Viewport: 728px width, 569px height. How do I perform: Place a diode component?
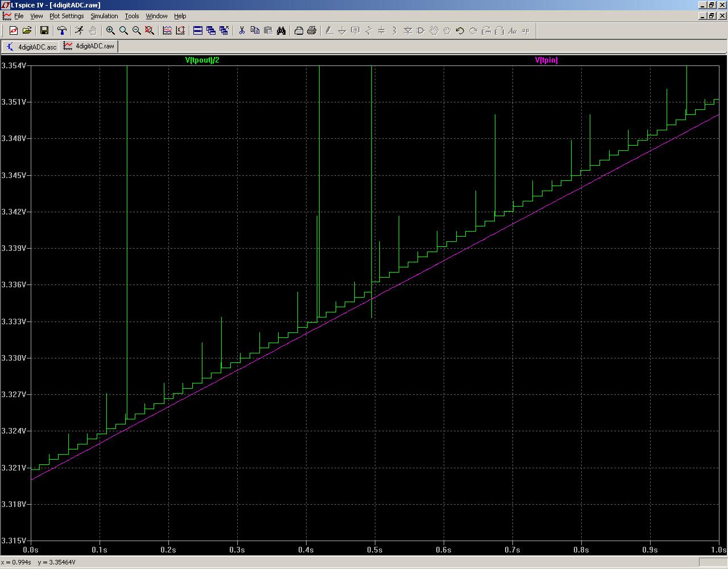pyautogui.click(x=408, y=31)
